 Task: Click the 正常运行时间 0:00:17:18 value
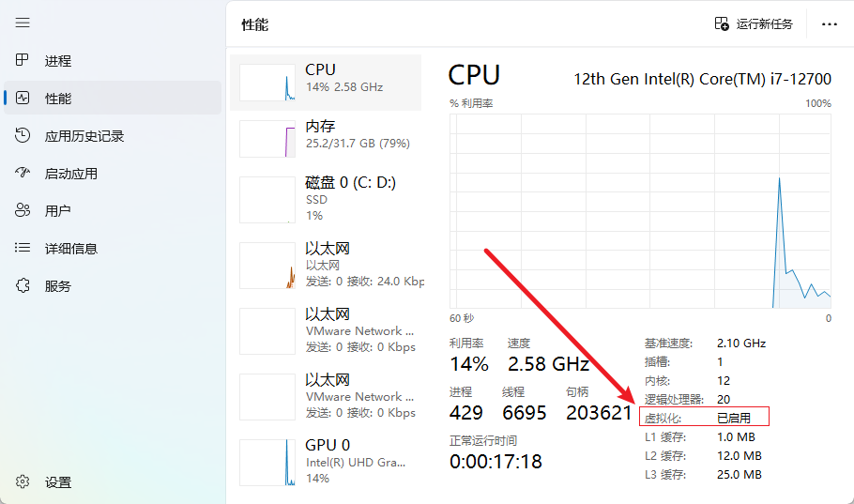(x=496, y=462)
